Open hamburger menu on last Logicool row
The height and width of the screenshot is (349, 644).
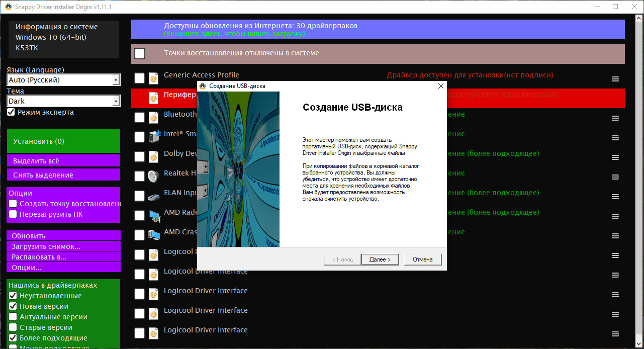(615, 334)
